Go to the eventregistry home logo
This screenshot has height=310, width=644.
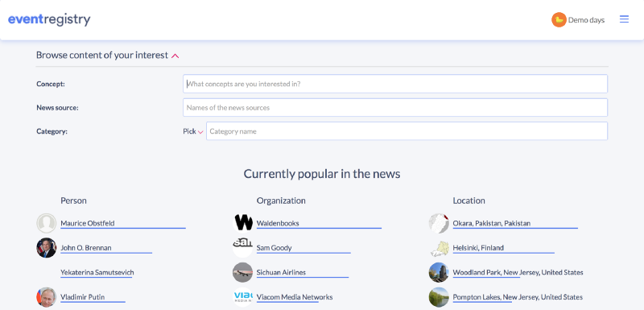click(x=49, y=19)
